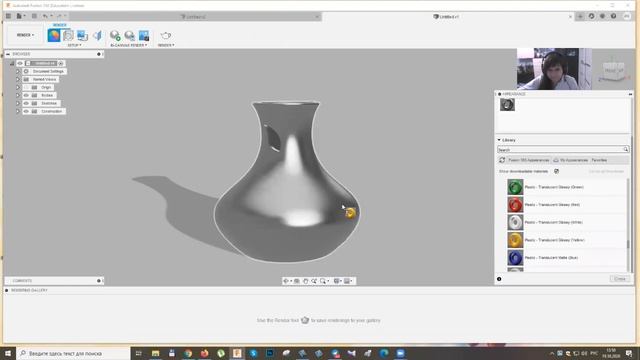Pin the Comments panel using its dot
This screenshot has height=360, width=640.
click(99, 281)
